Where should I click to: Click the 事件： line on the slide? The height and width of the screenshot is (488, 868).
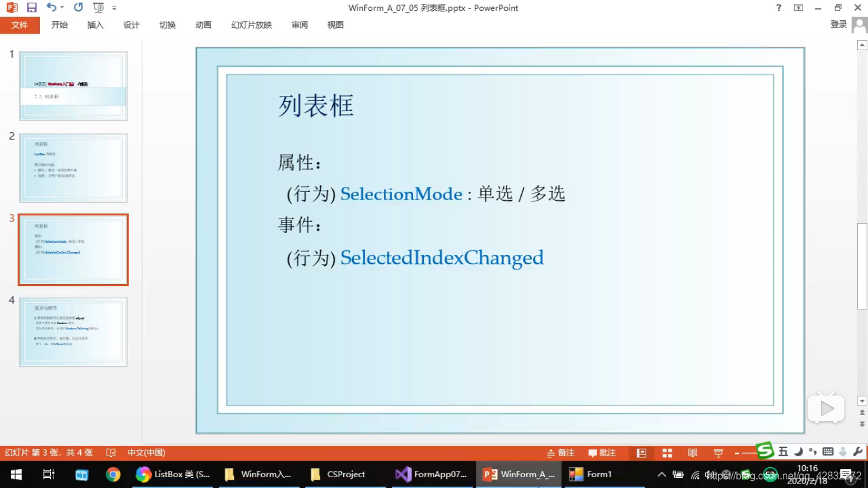click(301, 225)
